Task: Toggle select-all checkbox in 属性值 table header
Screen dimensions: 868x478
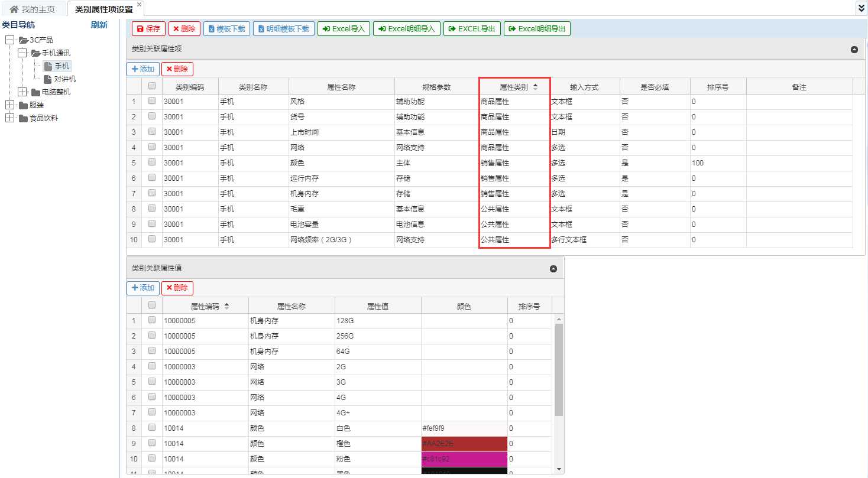Action: (152, 305)
